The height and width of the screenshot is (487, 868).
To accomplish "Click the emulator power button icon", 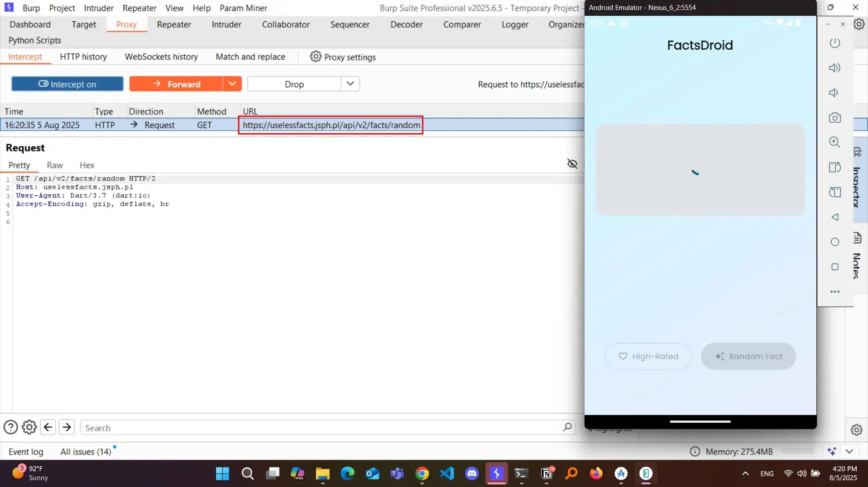I will tap(835, 43).
